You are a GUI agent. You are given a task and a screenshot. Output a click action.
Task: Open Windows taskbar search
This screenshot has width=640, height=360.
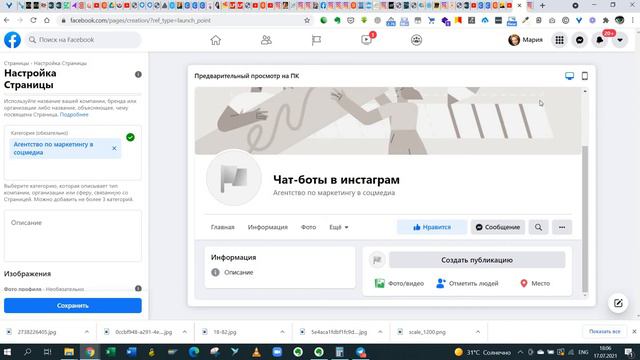27,352
